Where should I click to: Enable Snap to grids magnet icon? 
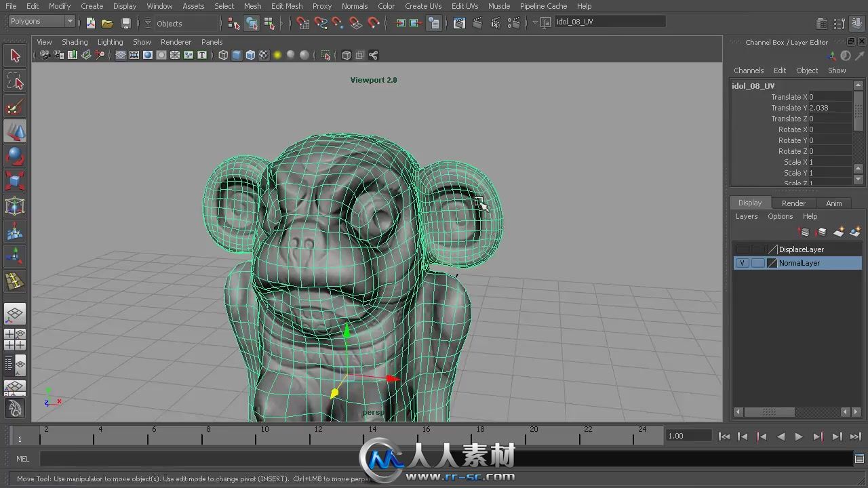pyautogui.click(x=303, y=23)
